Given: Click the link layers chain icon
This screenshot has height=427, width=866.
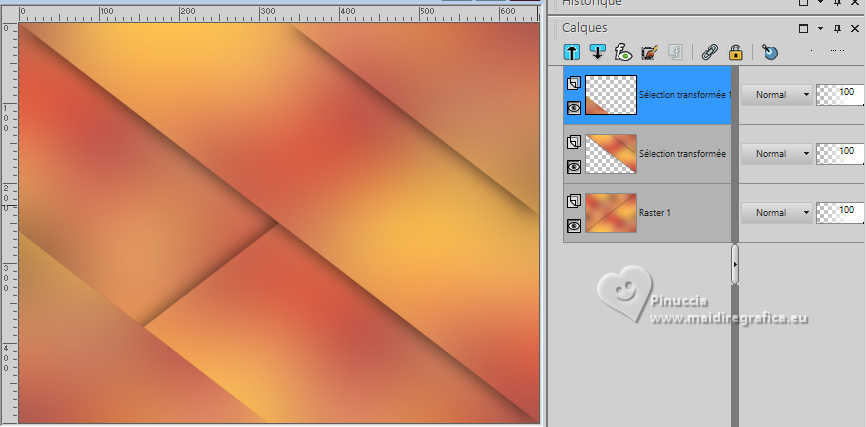Looking at the screenshot, I should 709,52.
